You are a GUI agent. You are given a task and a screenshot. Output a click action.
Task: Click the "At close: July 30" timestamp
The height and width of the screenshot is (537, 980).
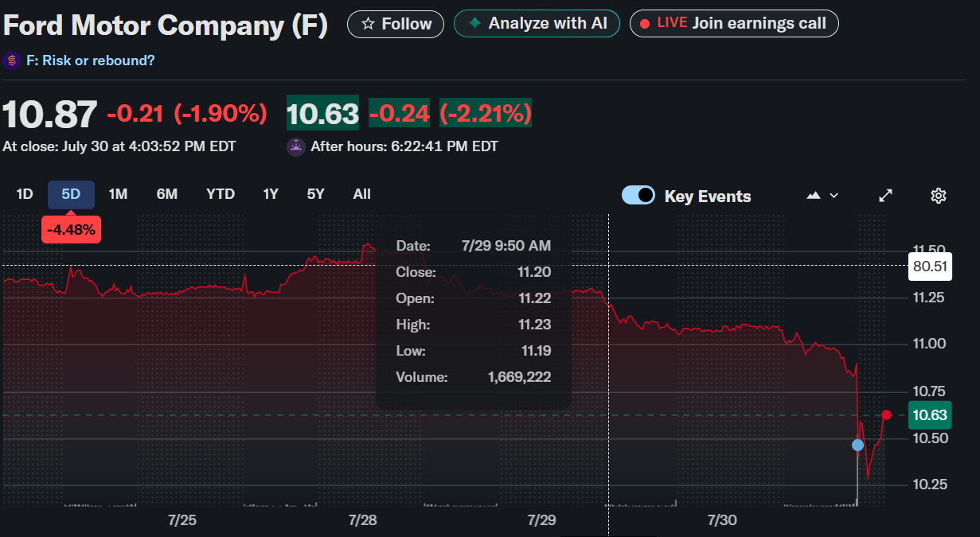coord(119,146)
